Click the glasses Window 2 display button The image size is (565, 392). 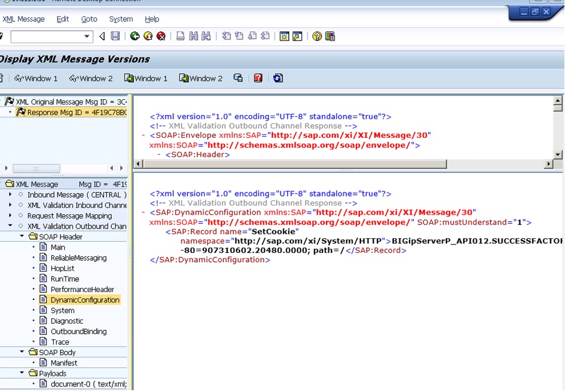coord(91,78)
